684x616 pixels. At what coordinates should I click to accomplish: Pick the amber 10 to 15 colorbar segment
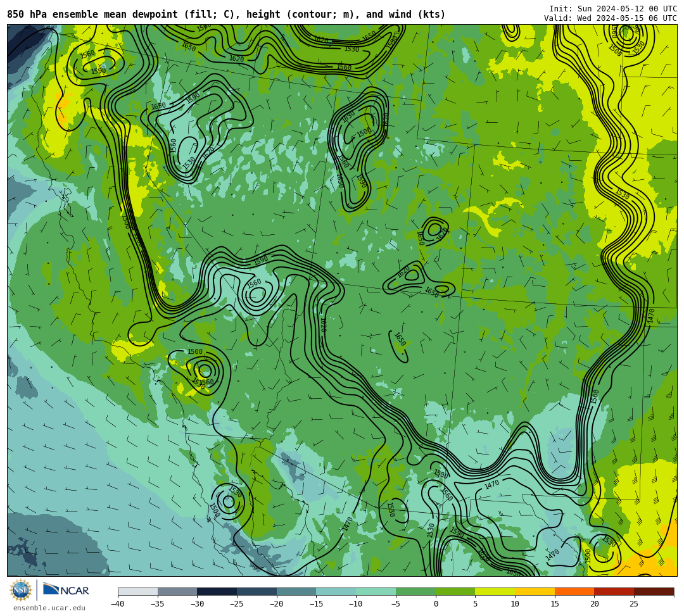(x=535, y=591)
